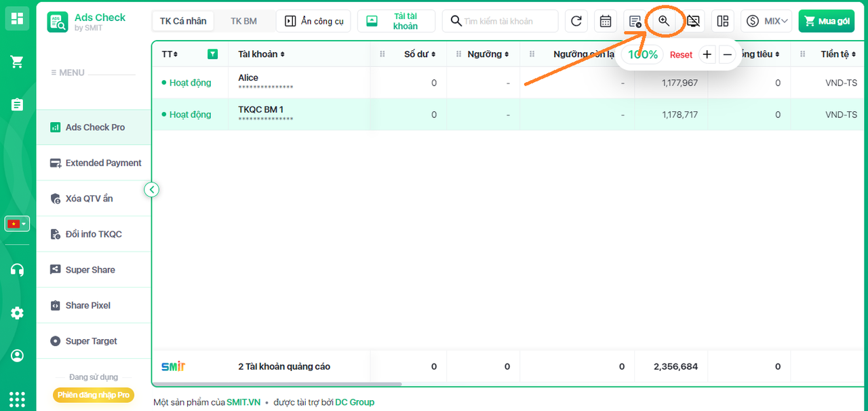The image size is (868, 411).
Task: Collapse the sidebar menu with arrow
Action: (x=152, y=190)
